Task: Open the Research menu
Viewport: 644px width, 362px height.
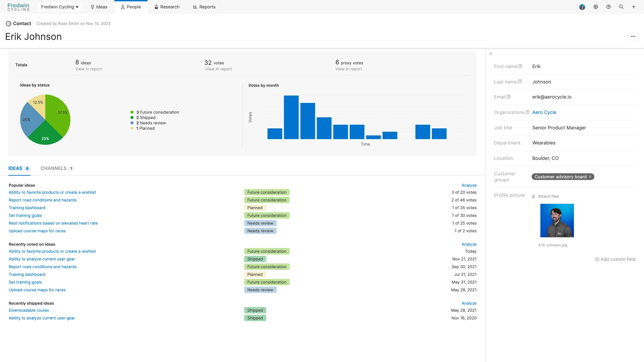Action: coord(167,7)
